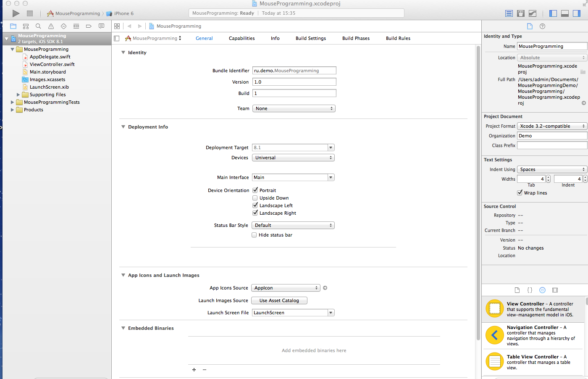
Task: Click the Bundle Identifier field
Action: pos(294,71)
